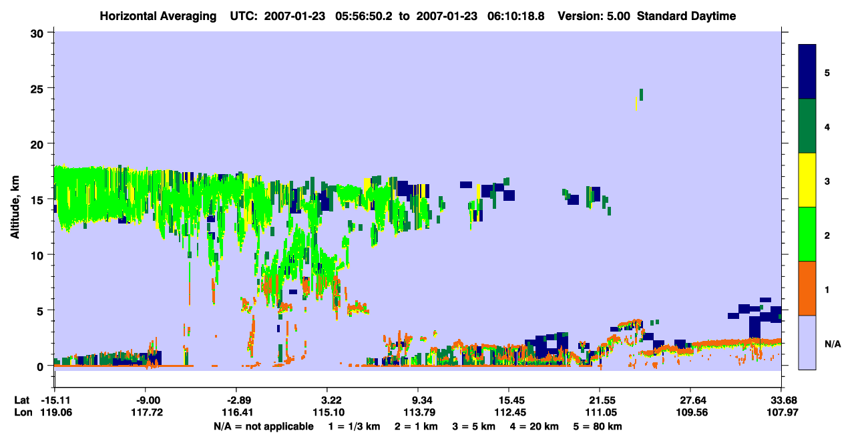Click the 'Lon' row label
Screen dimensions: 868x445
click(22, 412)
